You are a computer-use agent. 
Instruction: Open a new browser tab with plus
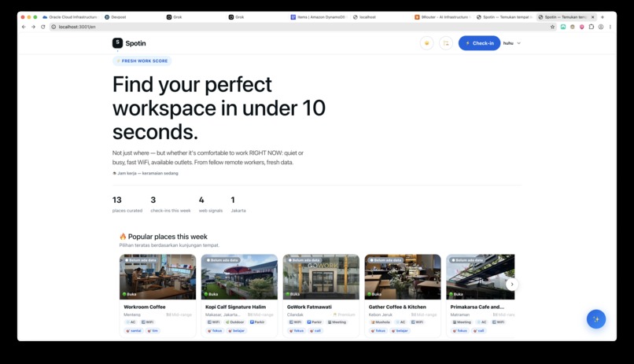coord(603,17)
